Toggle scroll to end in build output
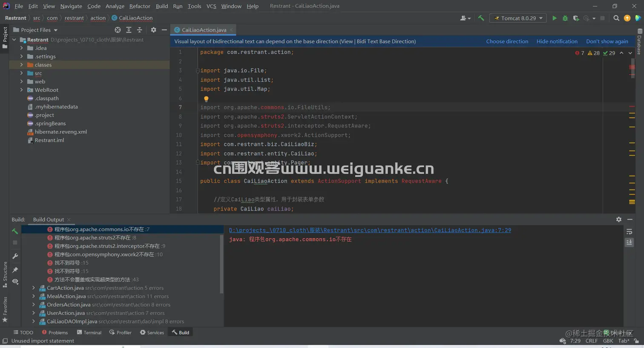This screenshot has height=348, width=644. pyautogui.click(x=629, y=242)
